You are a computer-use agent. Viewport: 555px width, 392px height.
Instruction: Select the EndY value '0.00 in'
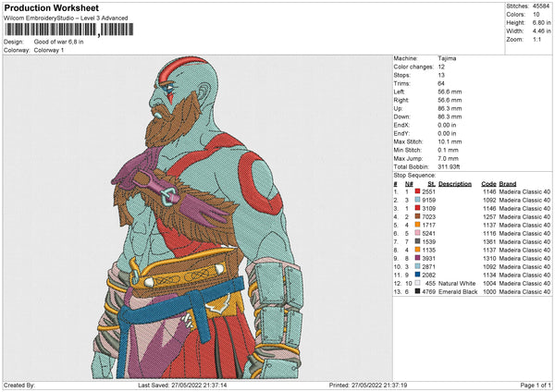click(x=447, y=133)
